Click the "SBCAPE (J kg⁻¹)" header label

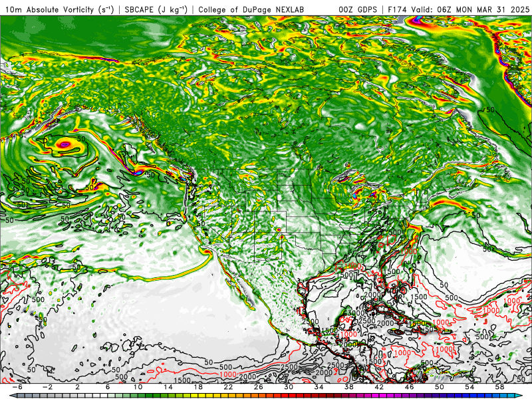(x=156, y=9)
